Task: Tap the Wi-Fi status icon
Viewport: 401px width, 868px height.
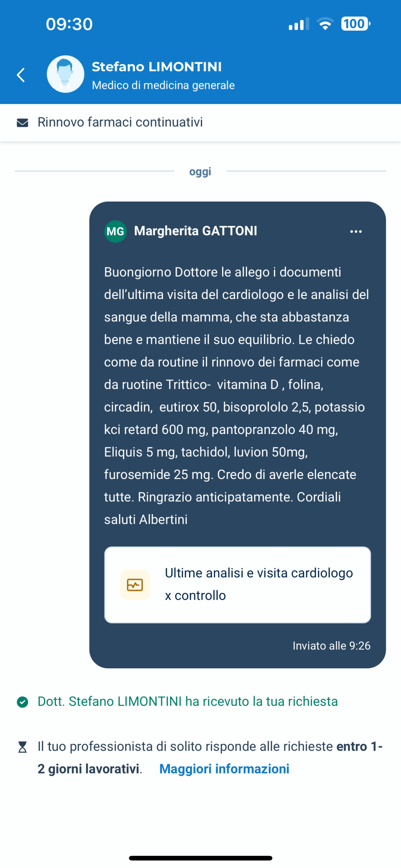Action: 325,24
